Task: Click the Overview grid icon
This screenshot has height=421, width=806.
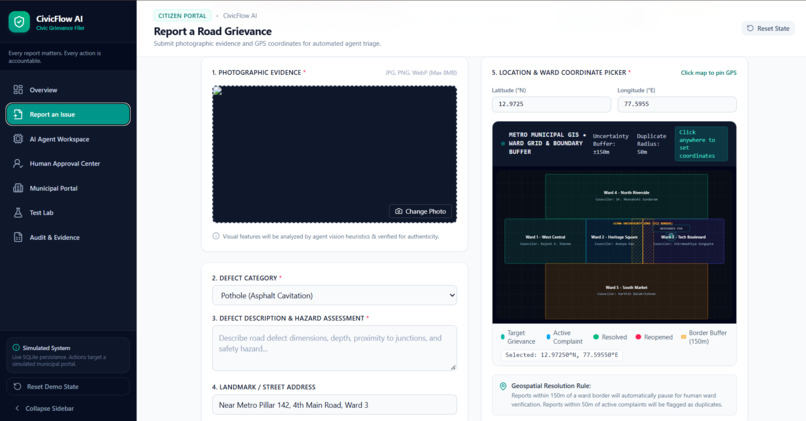Action: click(18, 90)
